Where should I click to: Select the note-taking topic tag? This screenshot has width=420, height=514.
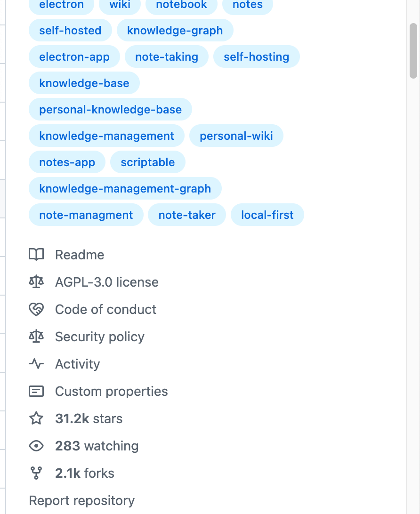(166, 57)
